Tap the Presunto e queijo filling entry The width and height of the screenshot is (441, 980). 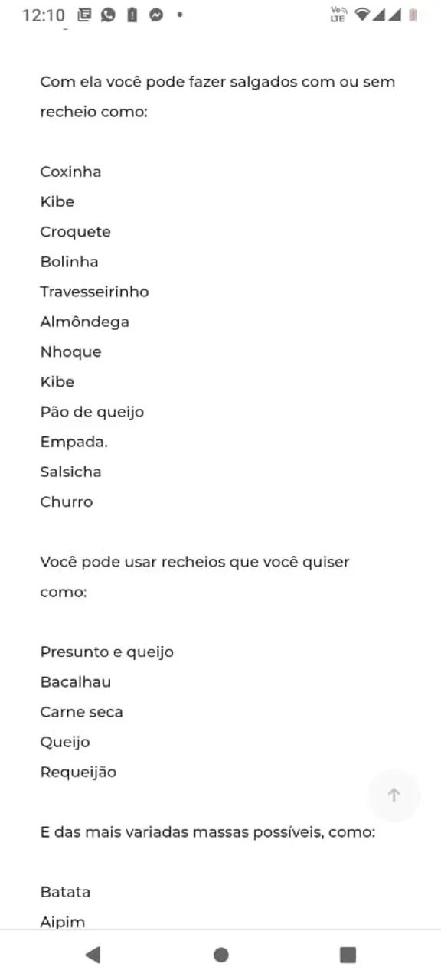(x=107, y=652)
